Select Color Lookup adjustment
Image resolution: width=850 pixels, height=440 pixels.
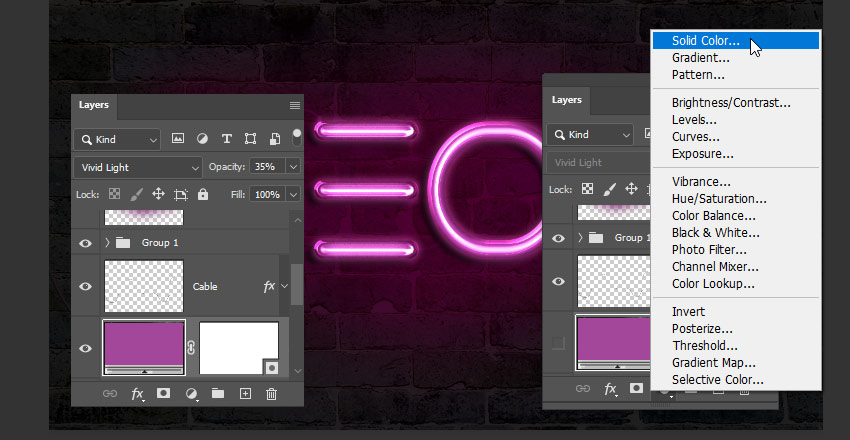click(x=736, y=284)
